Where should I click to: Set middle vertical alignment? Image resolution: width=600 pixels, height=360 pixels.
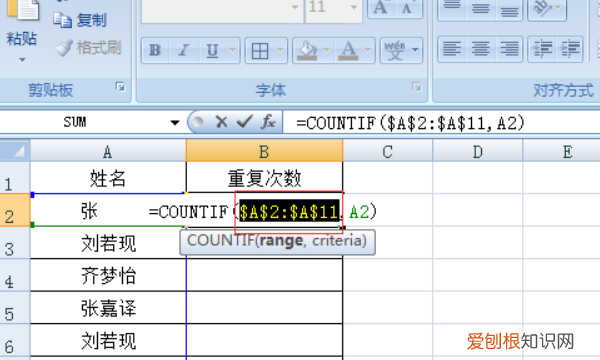coord(481,8)
